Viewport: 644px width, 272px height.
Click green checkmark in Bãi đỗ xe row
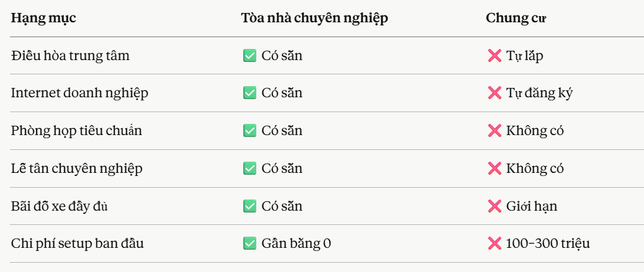click(249, 206)
